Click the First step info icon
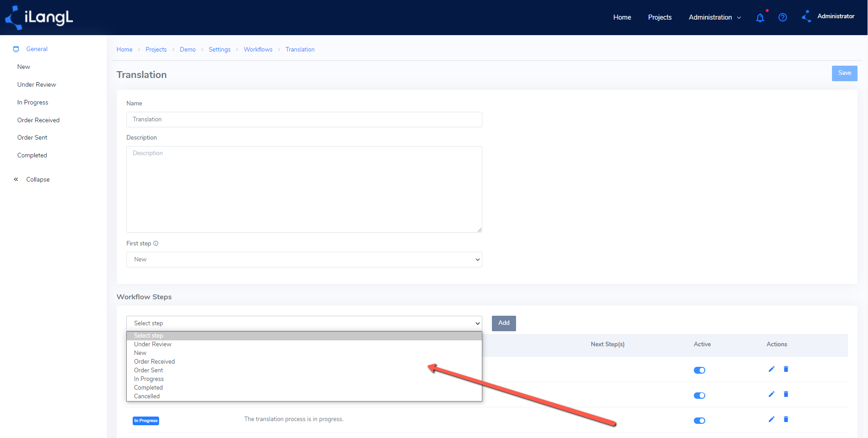 (156, 244)
